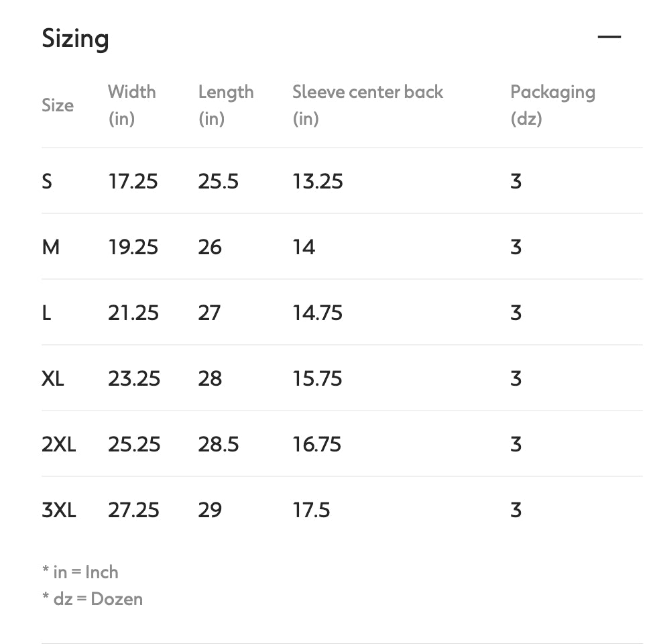Select the L size row label
651x644 pixels.
46,313
